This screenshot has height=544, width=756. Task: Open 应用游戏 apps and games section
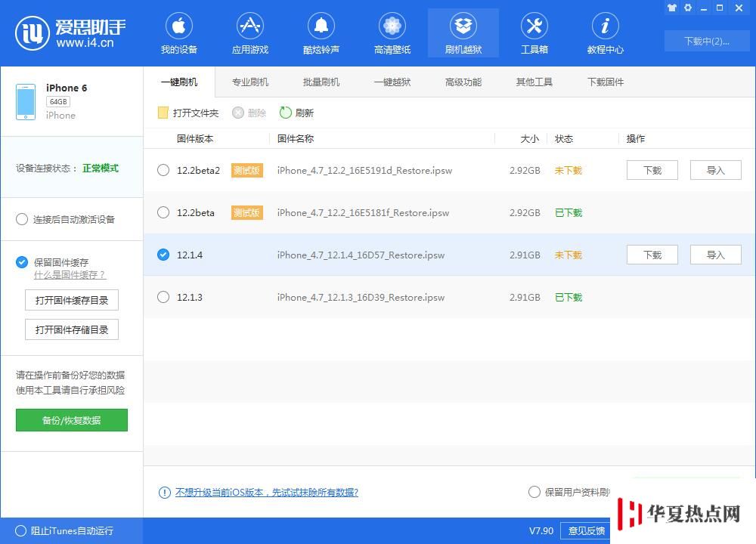tap(249, 33)
